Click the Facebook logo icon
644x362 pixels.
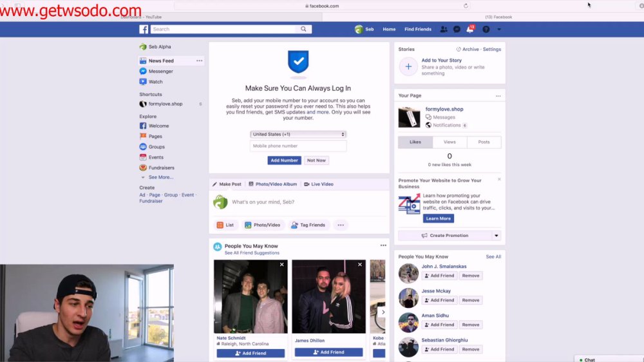coord(144,29)
